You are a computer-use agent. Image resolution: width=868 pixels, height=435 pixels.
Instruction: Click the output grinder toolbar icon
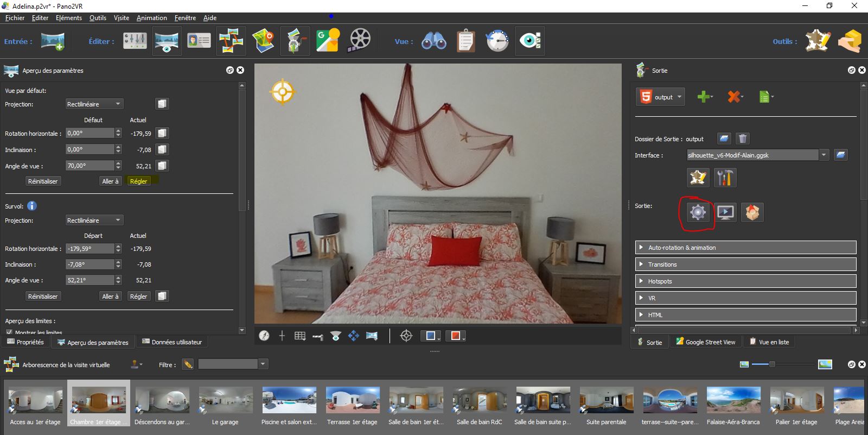(295, 41)
